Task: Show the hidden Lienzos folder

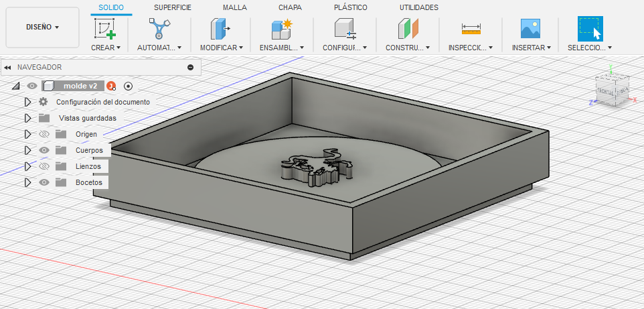Action: [x=44, y=166]
